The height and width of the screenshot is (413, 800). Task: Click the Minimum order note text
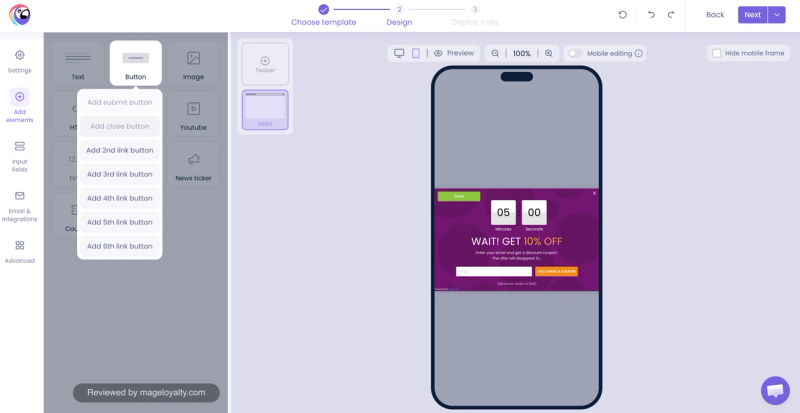point(516,284)
